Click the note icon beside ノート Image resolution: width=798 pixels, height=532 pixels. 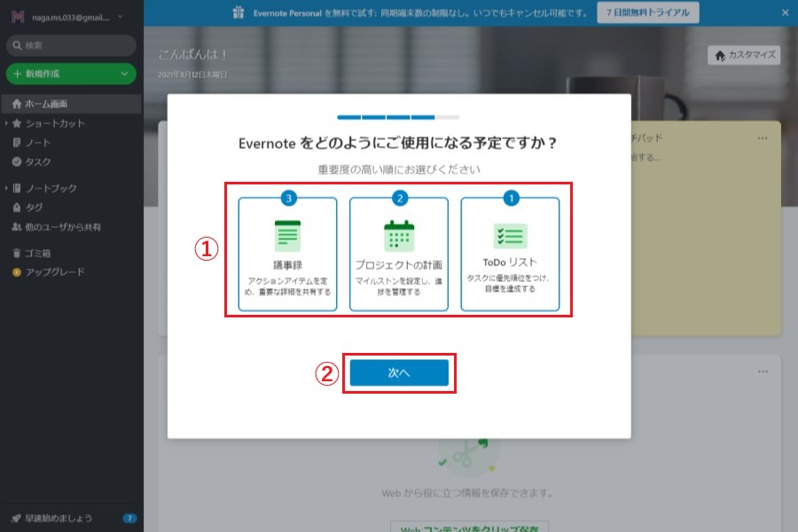[17, 143]
